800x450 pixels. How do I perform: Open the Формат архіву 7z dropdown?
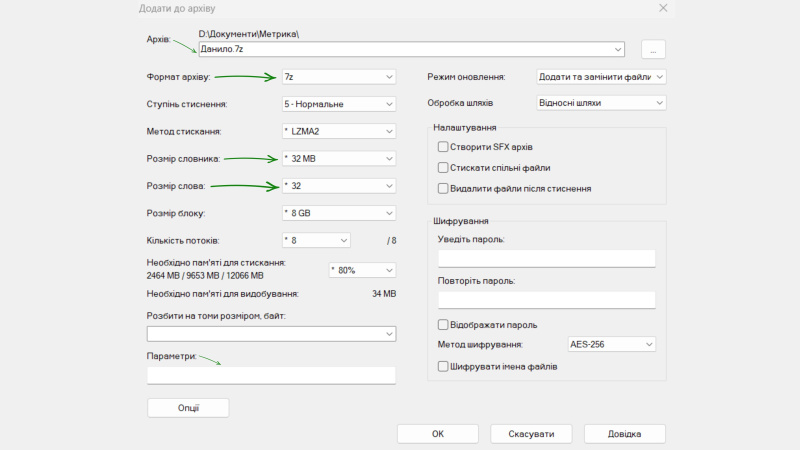[x=338, y=77]
